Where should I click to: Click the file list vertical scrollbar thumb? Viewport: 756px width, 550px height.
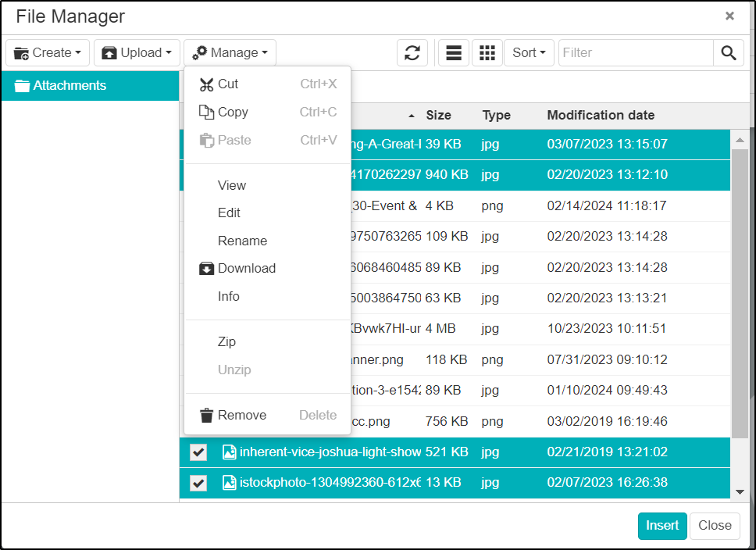point(740,294)
